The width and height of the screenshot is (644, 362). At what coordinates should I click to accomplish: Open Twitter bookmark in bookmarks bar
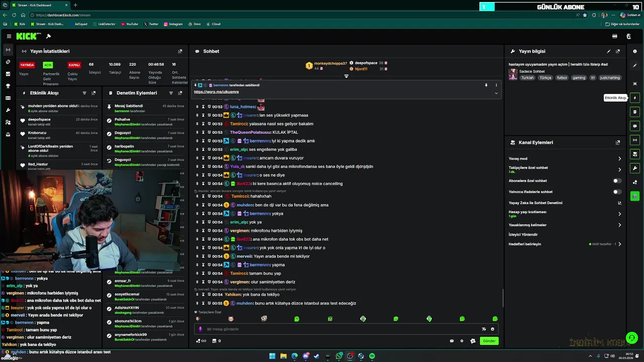coord(151,24)
